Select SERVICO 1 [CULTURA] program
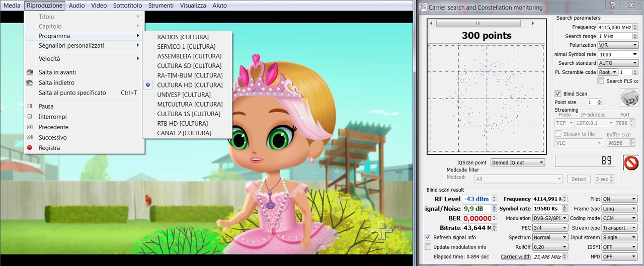Image resolution: width=644 pixels, height=266 pixels. (187, 47)
